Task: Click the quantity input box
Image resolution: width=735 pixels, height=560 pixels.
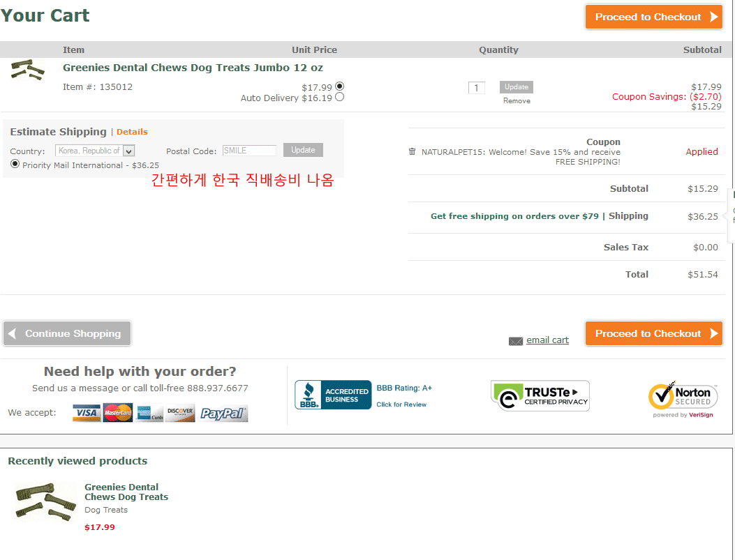Action: [x=476, y=88]
